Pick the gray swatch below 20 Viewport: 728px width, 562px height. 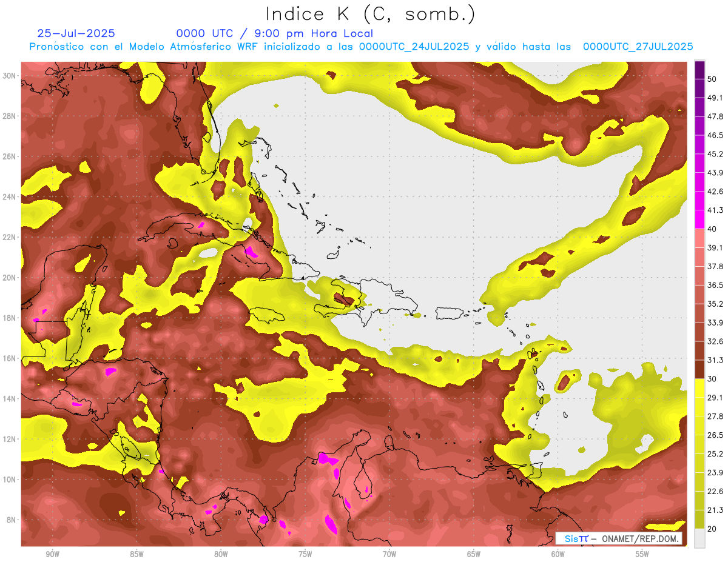(699, 538)
